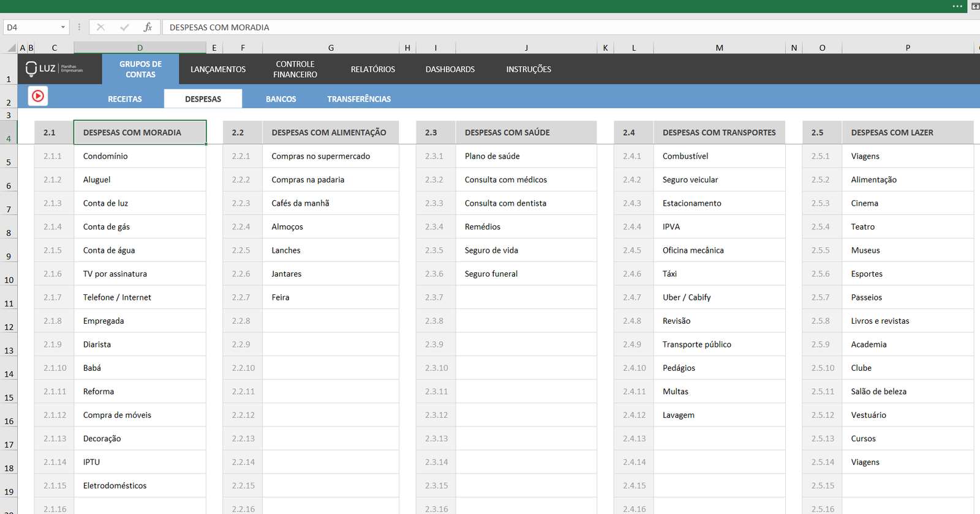Select the BANCOS sub-tab
Image resolution: width=980 pixels, height=514 pixels.
pyautogui.click(x=281, y=99)
